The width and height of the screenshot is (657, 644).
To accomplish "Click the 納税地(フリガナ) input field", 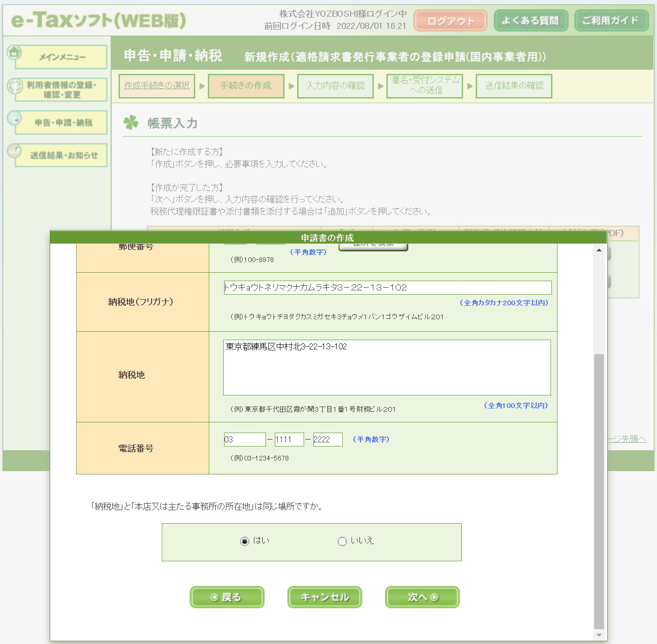I will pyautogui.click(x=387, y=288).
